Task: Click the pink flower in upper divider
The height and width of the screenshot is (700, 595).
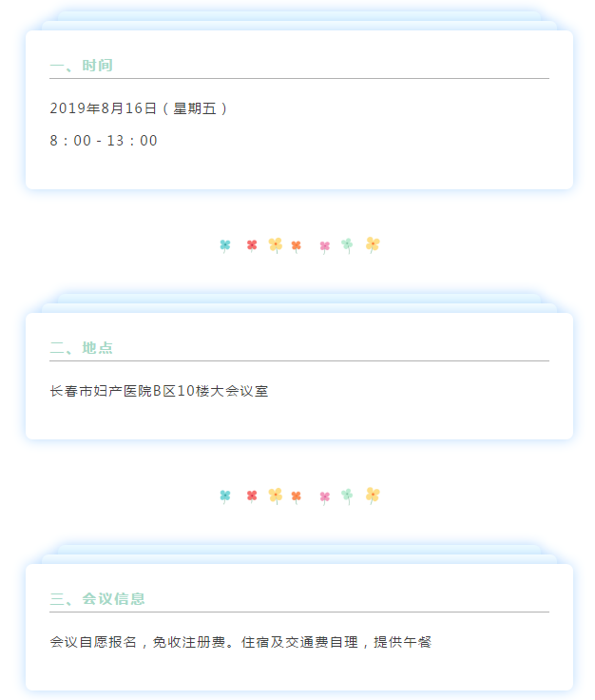Action: pos(325,247)
